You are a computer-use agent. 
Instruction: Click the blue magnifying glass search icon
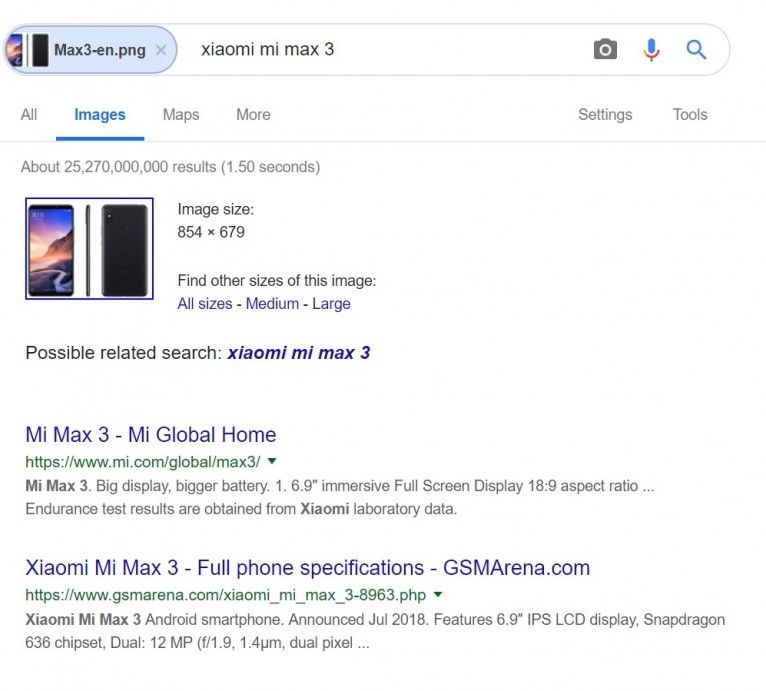pos(696,49)
